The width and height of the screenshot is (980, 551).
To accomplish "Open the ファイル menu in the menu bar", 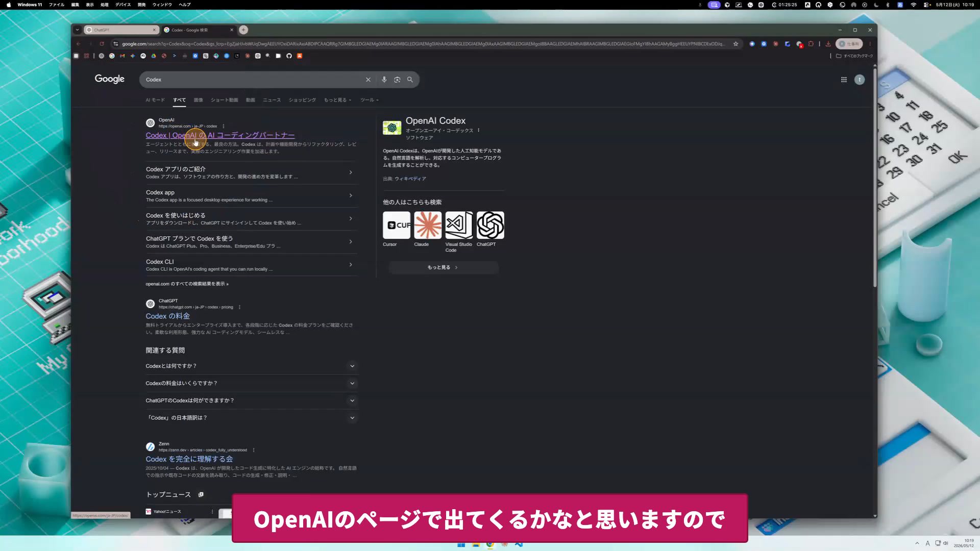I will coord(57,5).
